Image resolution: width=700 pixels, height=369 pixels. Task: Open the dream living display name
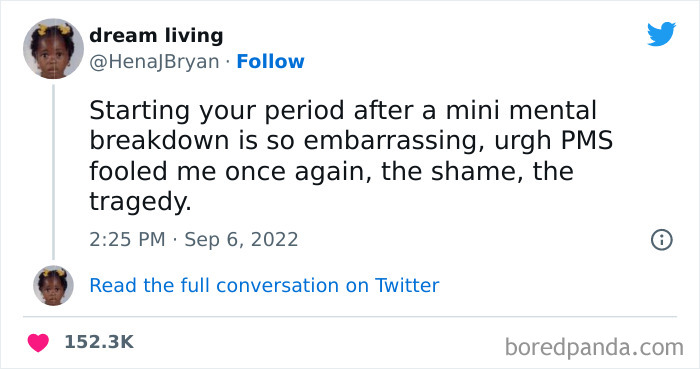click(x=156, y=36)
